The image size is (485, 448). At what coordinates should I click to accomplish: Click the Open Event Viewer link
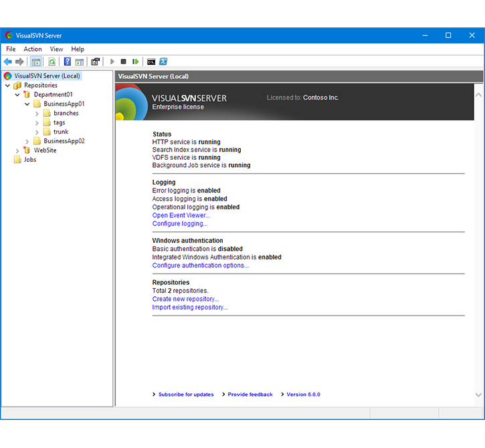(x=181, y=215)
